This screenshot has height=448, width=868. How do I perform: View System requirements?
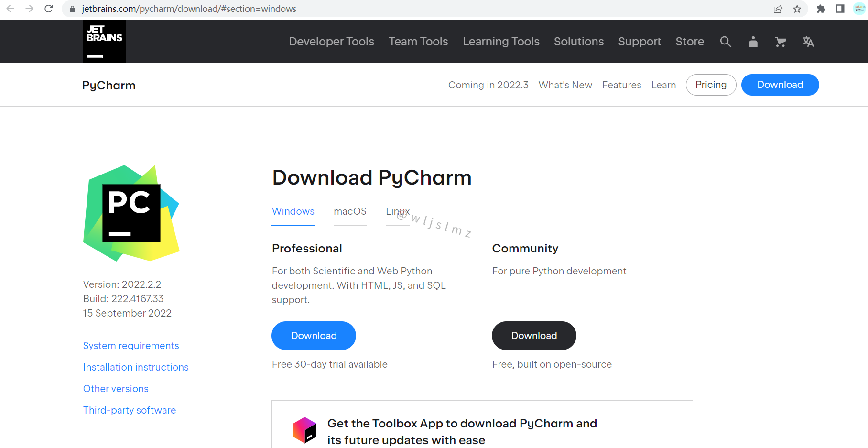[x=131, y=345]
